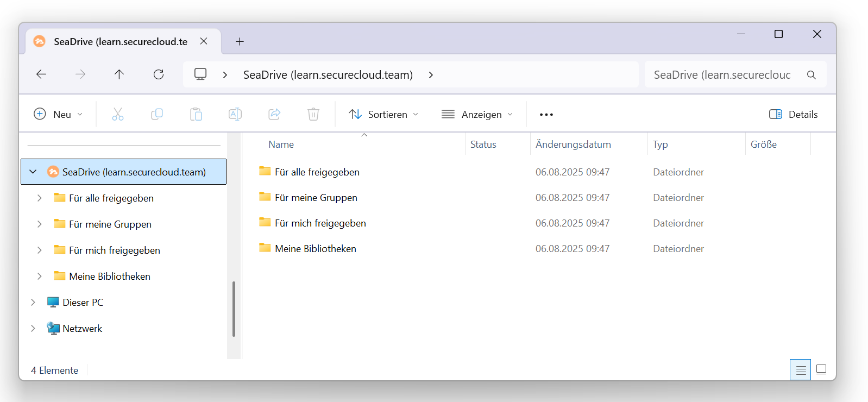Viewport: 868px width, 402px height.
Task: Click Dieser PC label in sidebar
Action: 83,303
